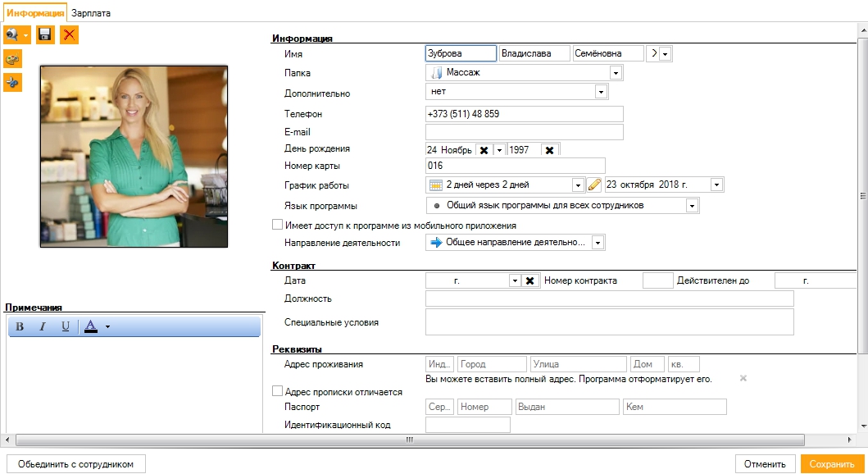The width and height of the screenshot is (868, 474).
Task: Toggle bold formatting in notes
Action: click(x=20, y=327)
